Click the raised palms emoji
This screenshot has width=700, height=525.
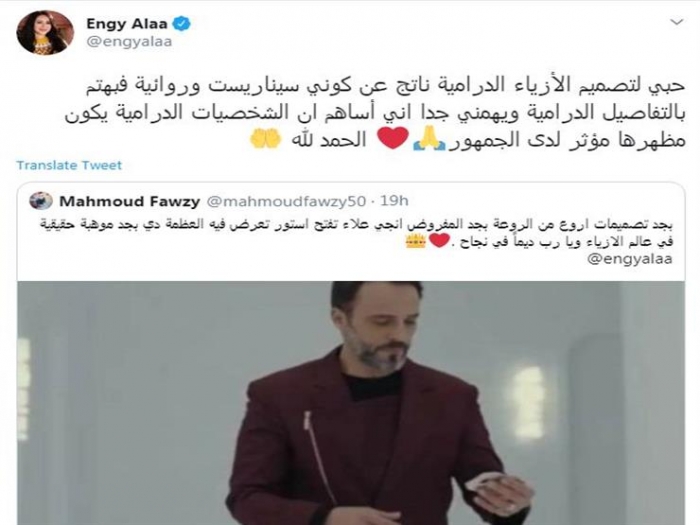click(x=266, y=139)
